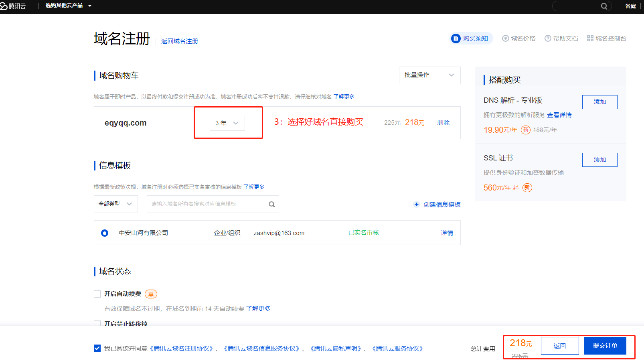
Task: Expand the 全部类型 type filter dropdown
Action: pos(115,204)
